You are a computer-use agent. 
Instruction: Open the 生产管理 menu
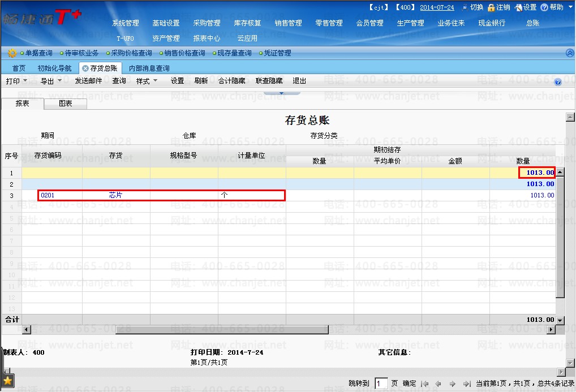[411, 23]
